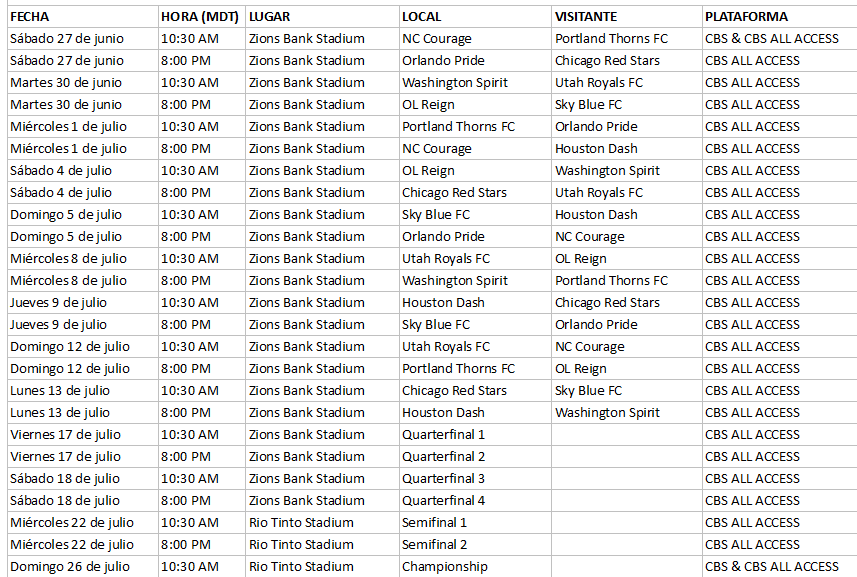This screenshot has height=577, width=857.
Task: Click Rio Tinto Stadium in the Semifinal 2 row
Action: [322, 545]
